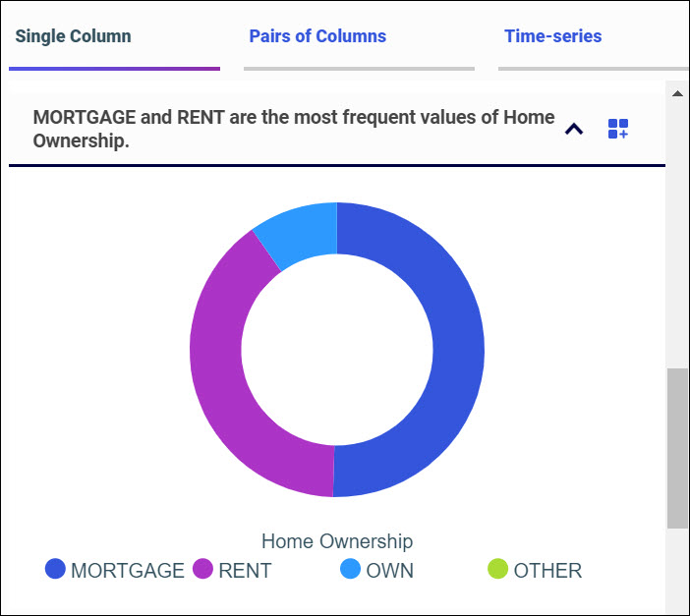Click the OTHER legend label text
This screenshot has width=690, height=616.
(x=547, y=570)
